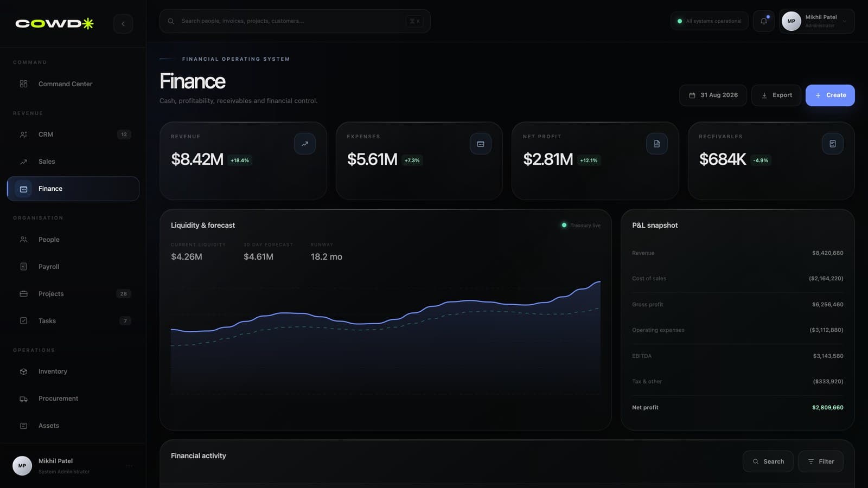Click the COWD logo
Image resolution: width=868 pixels, height=488 pixels.
click(54, 23)
